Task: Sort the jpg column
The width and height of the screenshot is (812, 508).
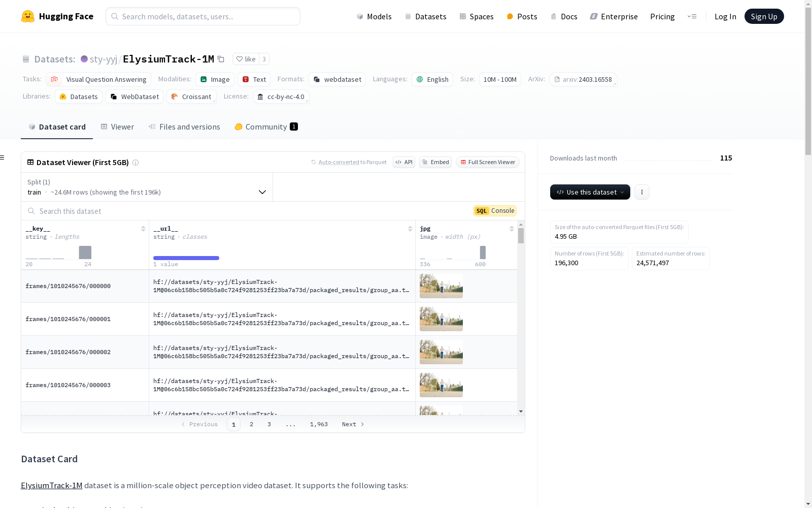Action: coord(512,229)
